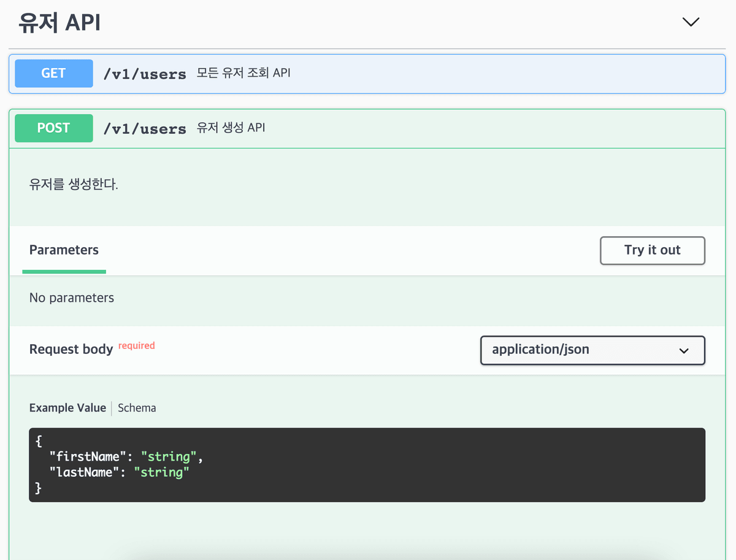Image resolution: width=736 pixels, height=560 pixels.
Task: Select the Example Value tab
Action: (x=67, y=408)
